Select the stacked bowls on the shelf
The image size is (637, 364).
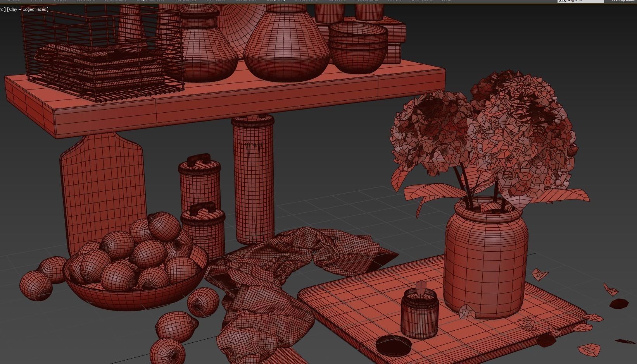tap(358, 47)
